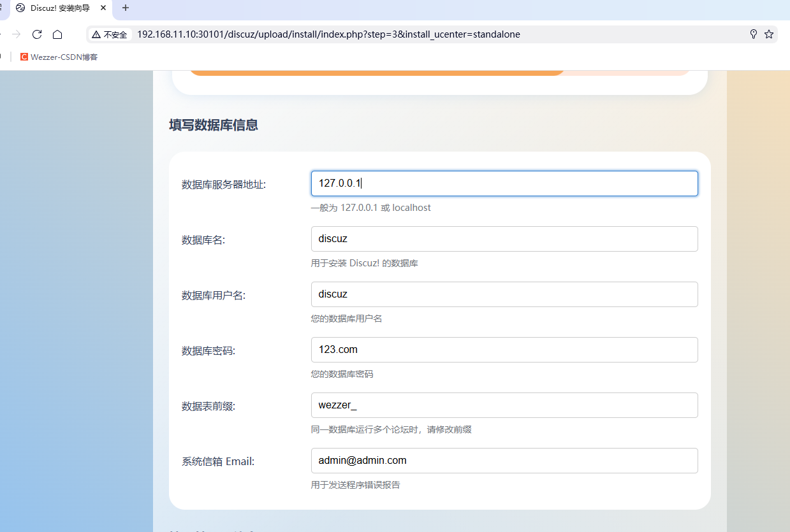Edit the 数据表前缀 field wezzer_

(x=504, y=405)
